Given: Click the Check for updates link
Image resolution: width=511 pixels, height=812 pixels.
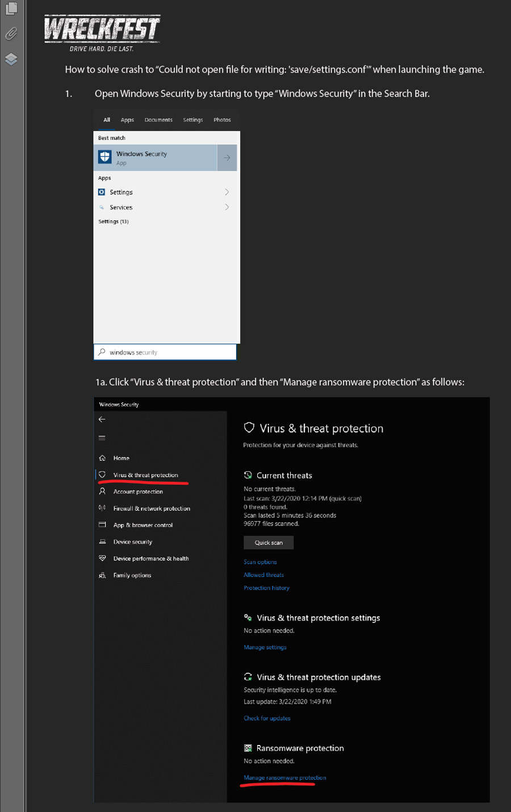Looking at the screenshot, I should tap(267, 718).
